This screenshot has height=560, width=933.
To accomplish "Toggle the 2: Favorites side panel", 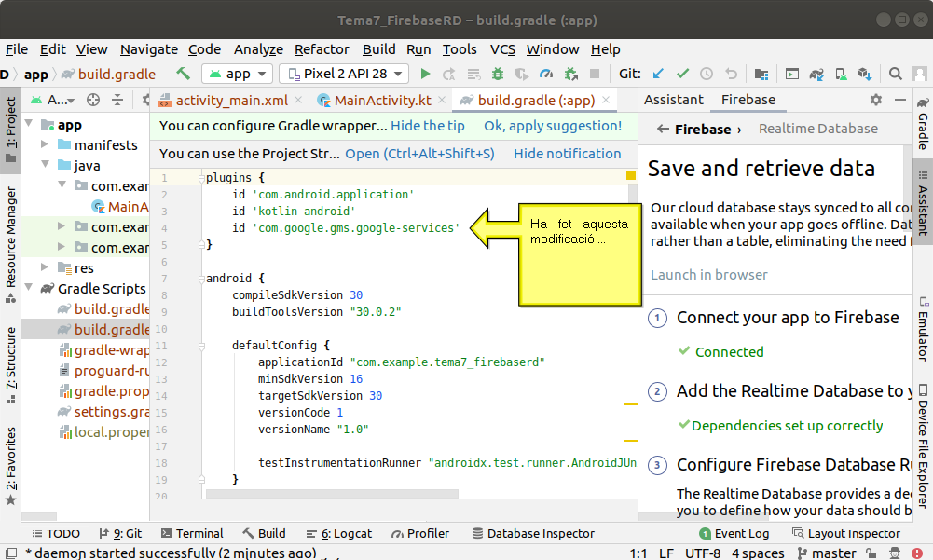I will coord(10,466).
